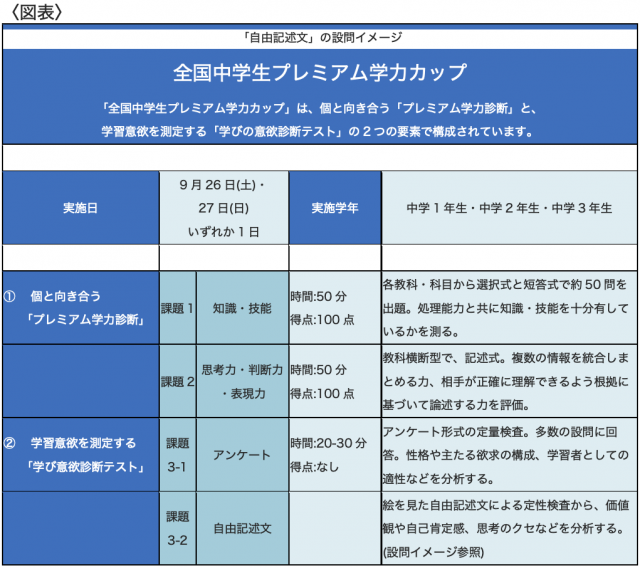
Task: Select the 実施学年 header cell
Action: (334, 209)
